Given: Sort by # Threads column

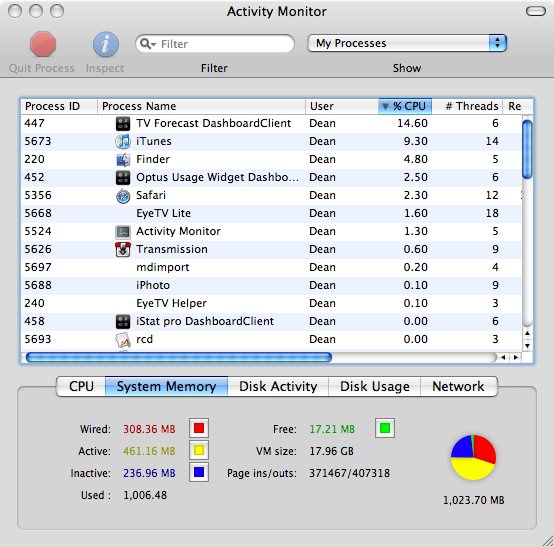Looking at the screenshot, I should pos(467,106).
